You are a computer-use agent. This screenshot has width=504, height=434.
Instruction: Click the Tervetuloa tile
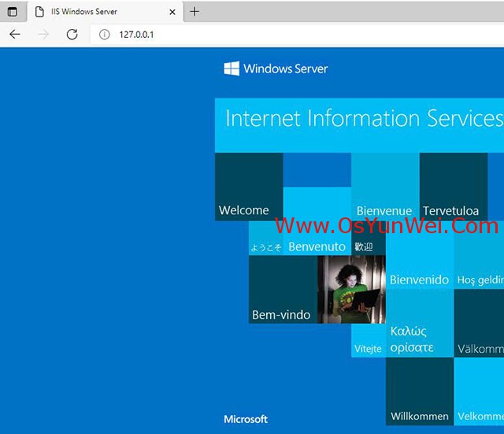(454, 187)
